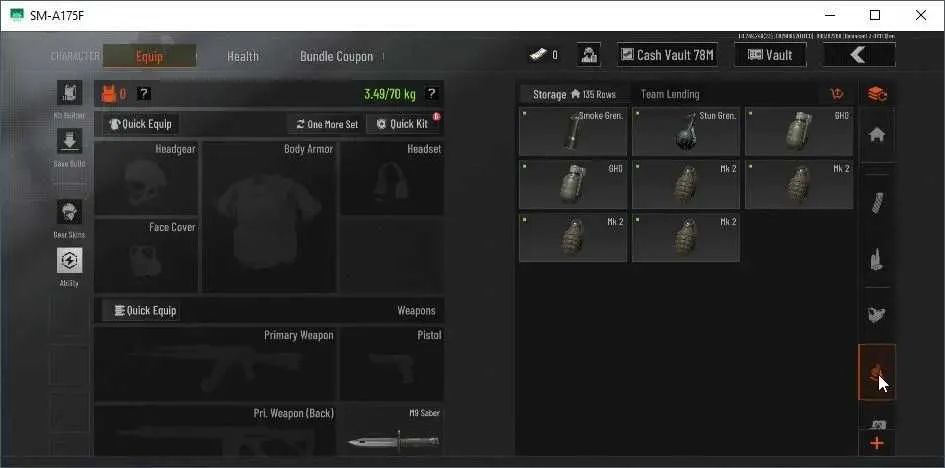
Task: Select the Smoke Gren. item
Action: pyautogui.click(x=573, y=131)
